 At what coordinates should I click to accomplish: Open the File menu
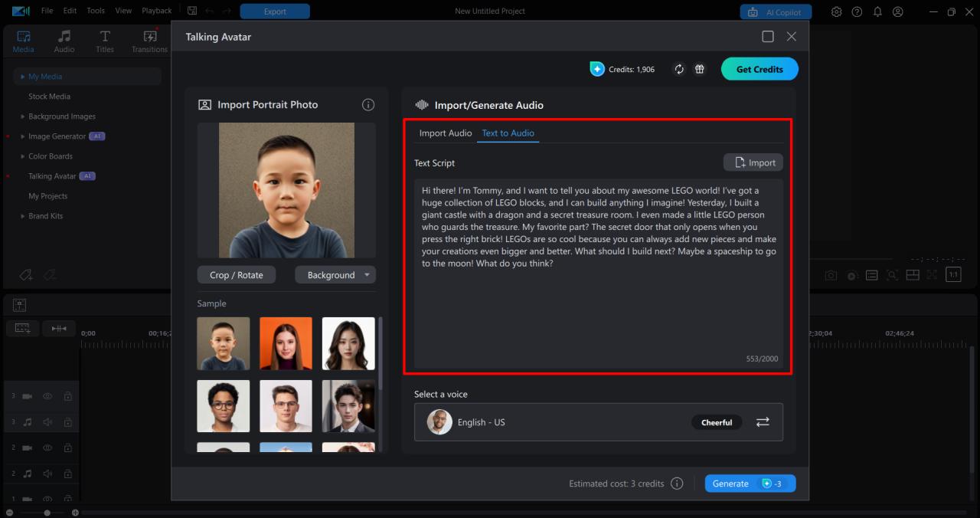pyautogui.click(x=47, y=11)
